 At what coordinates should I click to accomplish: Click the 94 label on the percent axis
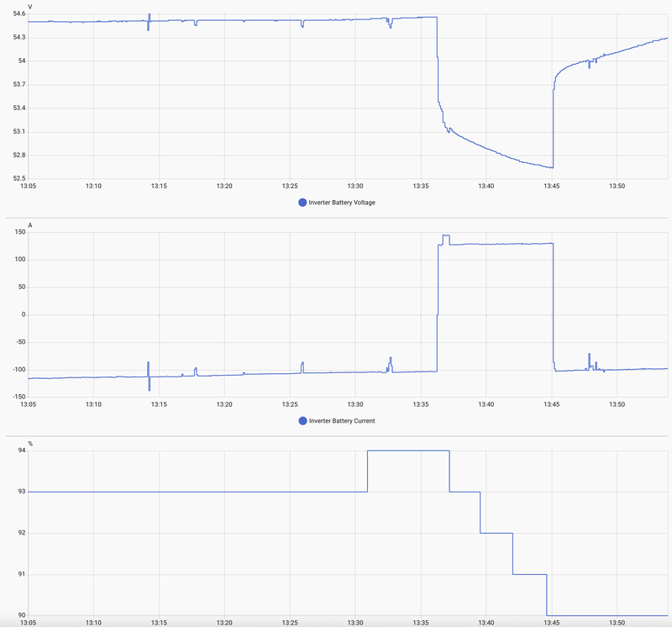coord(22,450)
